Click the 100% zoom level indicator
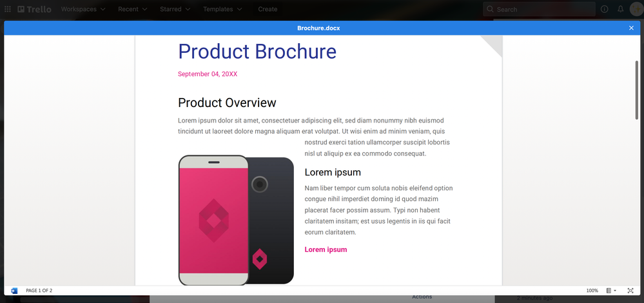Viewport: 644px width, 303px height. [592, 291]
